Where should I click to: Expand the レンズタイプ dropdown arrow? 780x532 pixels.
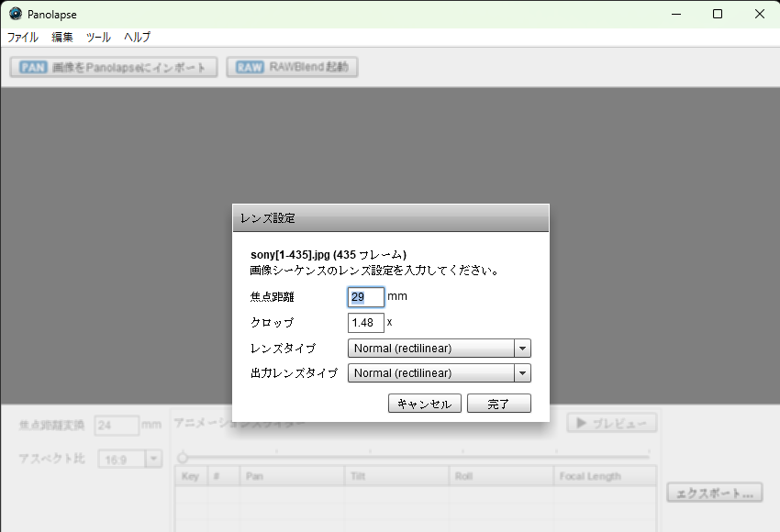click(x=522, y=349)
